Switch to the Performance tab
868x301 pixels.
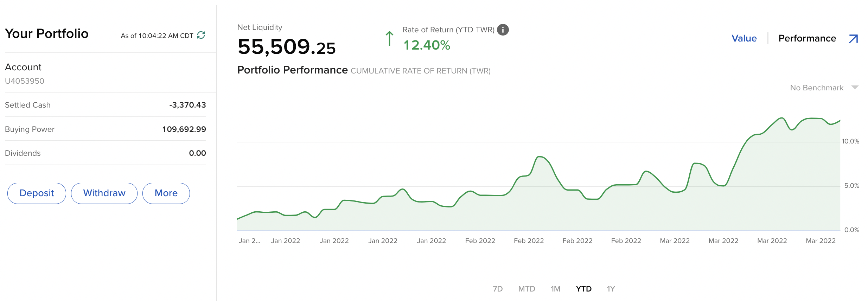coord(807,38)
